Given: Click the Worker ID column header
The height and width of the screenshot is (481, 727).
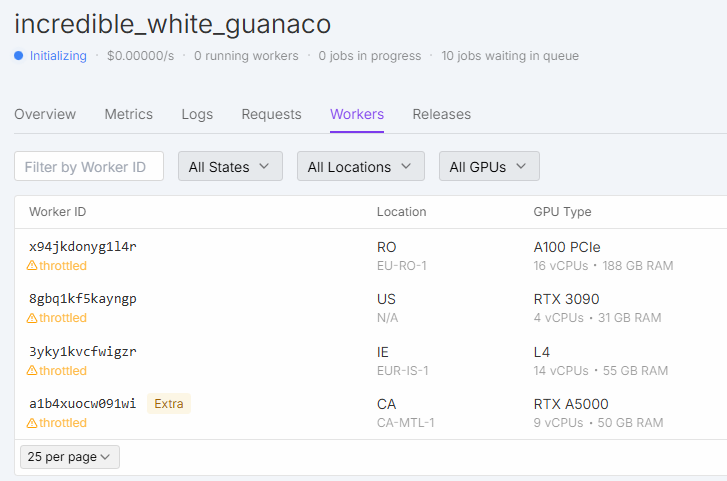Looking at the screenshot, I should tap(58, 212).
